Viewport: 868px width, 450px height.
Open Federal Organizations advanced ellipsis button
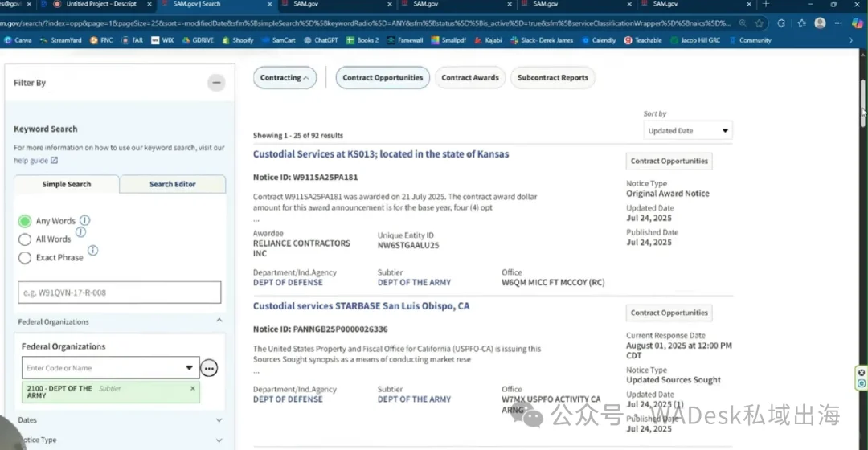click(209, 368)
